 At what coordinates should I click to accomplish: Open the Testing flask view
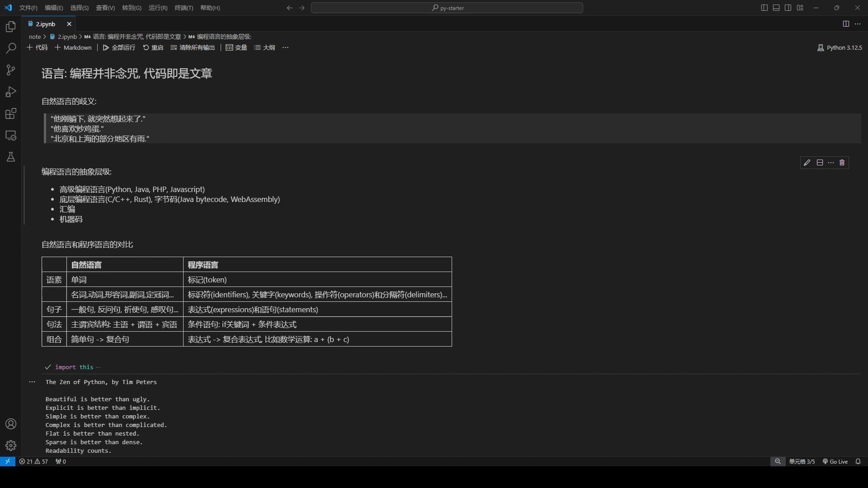[x=11, y=157]
